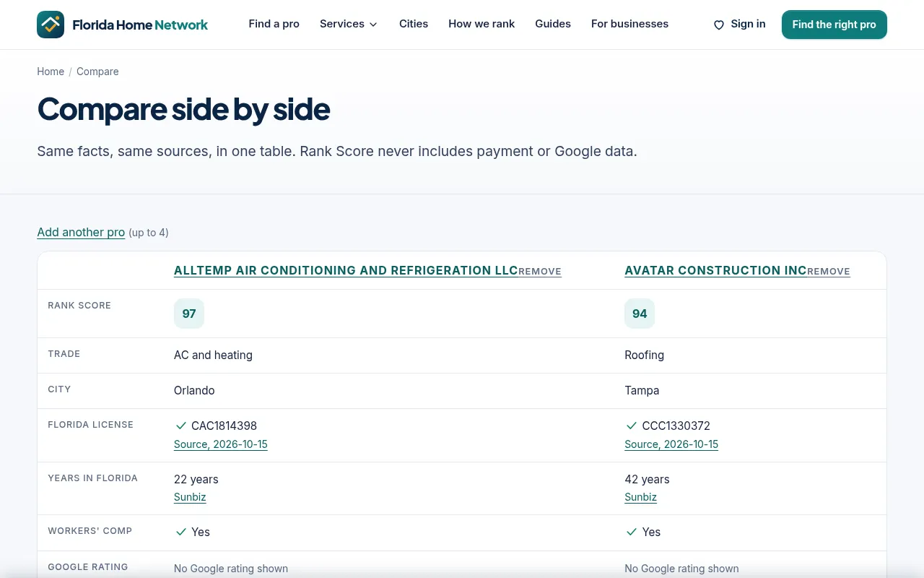Click the 'YEARS IN FLORIDA' row label
Screen dimensions: 924x578
tap(92, 478)
